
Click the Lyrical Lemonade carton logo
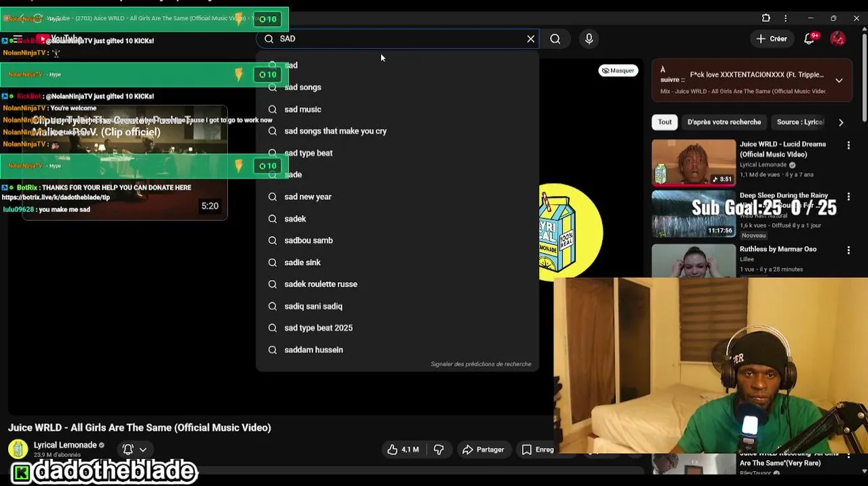tap(570, 231)
